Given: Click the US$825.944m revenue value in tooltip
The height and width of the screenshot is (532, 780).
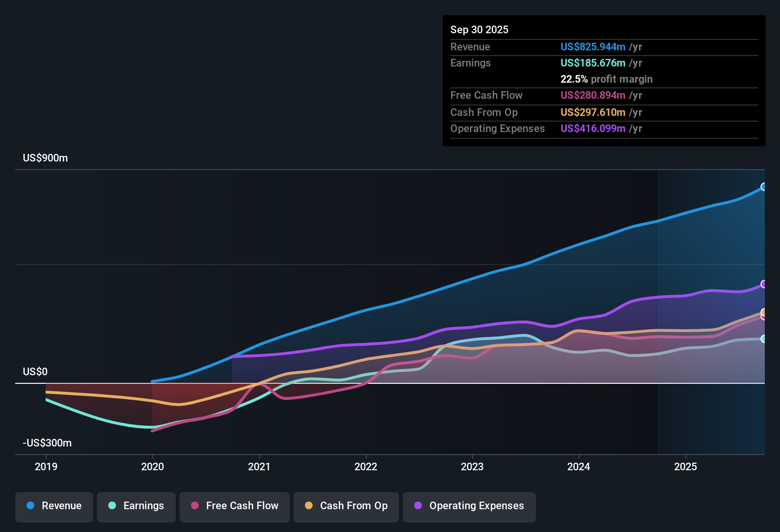Looking at the screenshot, I should tap(593, 47).
